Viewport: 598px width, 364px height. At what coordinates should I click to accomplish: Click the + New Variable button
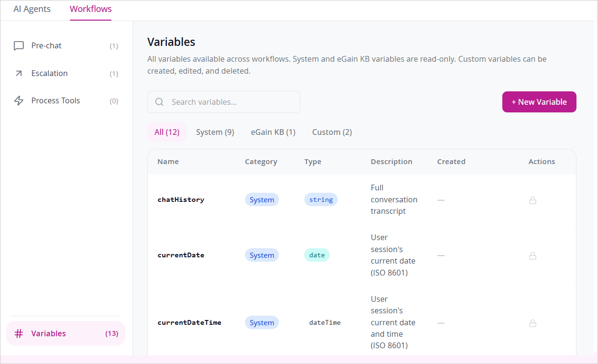(x=539, y=102)
